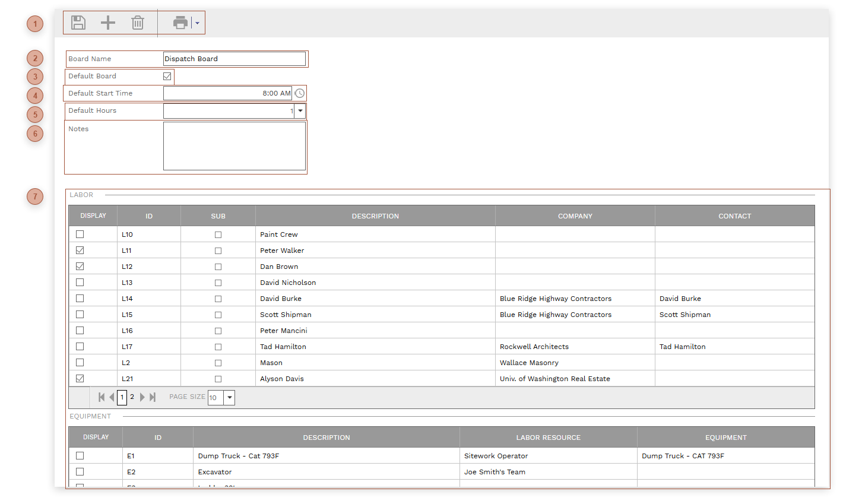Open the Default Start Time clock picker
This screenshot has height=504, width=843.
300,93
